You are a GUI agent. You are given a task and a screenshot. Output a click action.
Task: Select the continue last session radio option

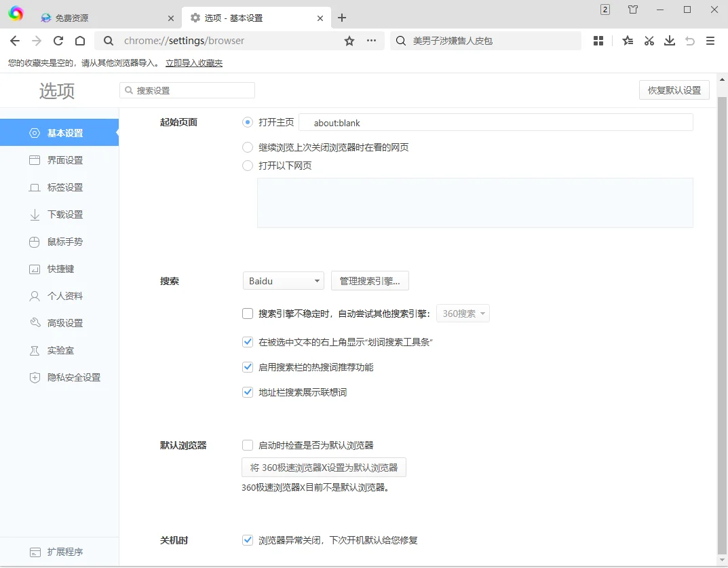pos(248,147)
